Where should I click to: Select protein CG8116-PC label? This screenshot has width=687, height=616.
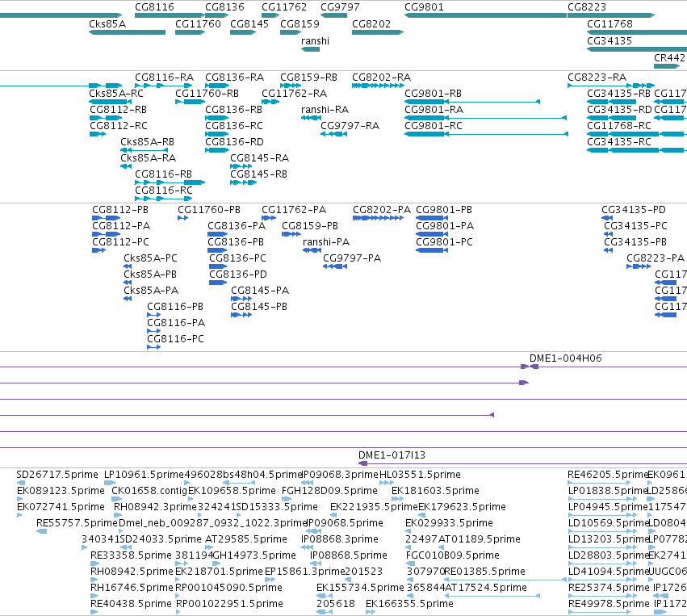(175, 339)
